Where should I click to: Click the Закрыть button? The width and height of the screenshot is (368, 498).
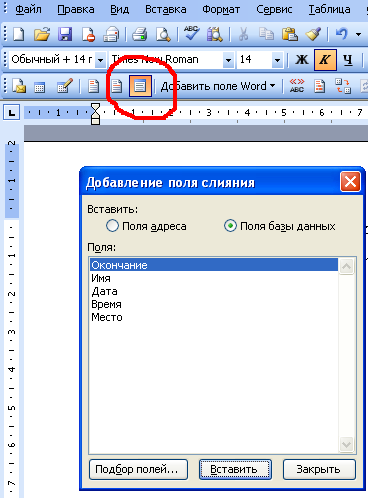click(x=319, y=469)
